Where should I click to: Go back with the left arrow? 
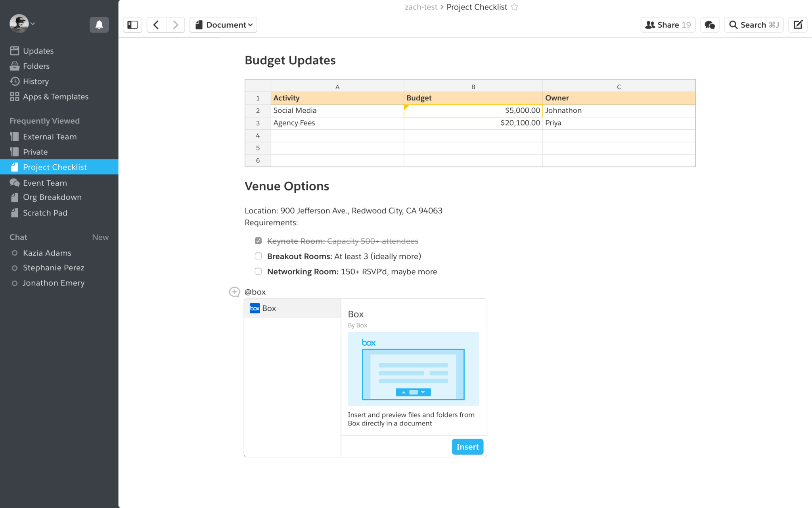pos(156,25)
